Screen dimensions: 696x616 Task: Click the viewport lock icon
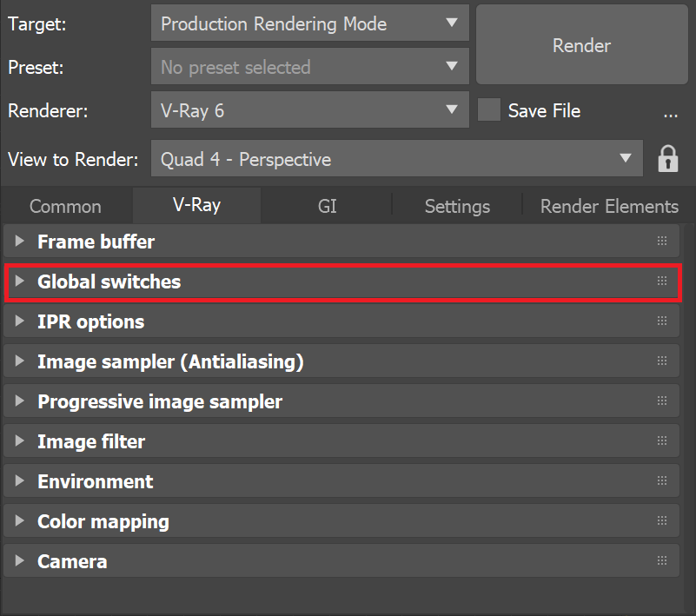coord(667,159)
